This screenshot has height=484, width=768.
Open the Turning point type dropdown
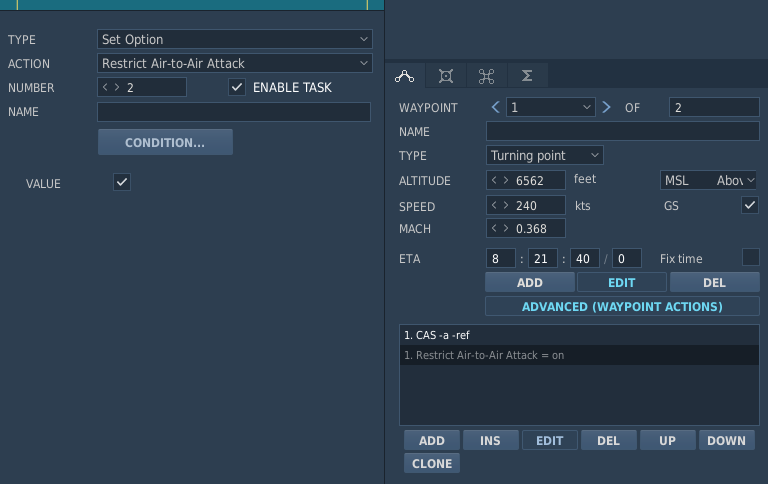545,155
